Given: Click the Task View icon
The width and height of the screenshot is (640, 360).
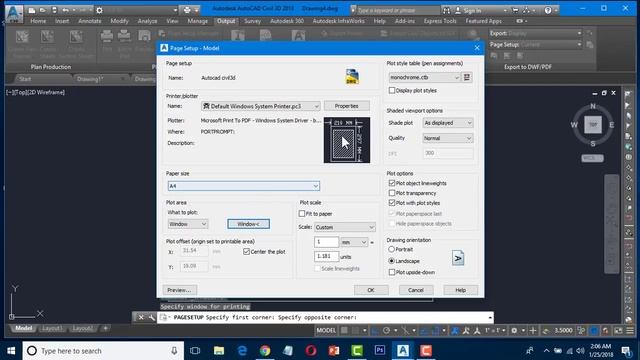Looking at the screenshot, I should [195, 351].
